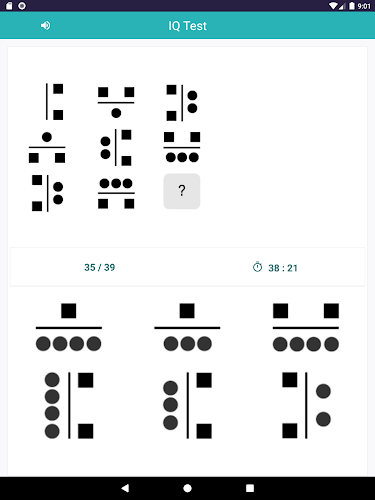Tap the Wi-Fi signal status icon

coord(333,6)
